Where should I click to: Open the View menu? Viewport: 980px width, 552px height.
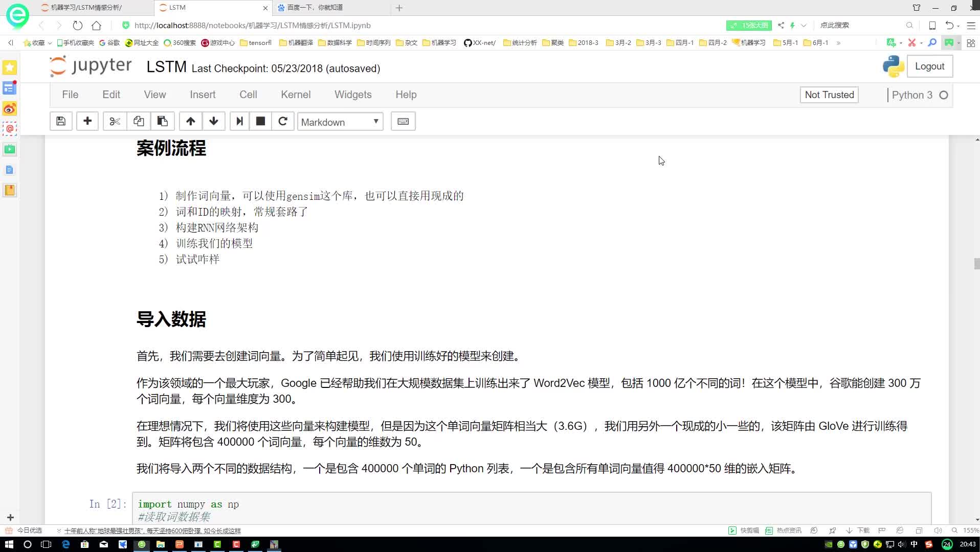click(x=155, y=95)
